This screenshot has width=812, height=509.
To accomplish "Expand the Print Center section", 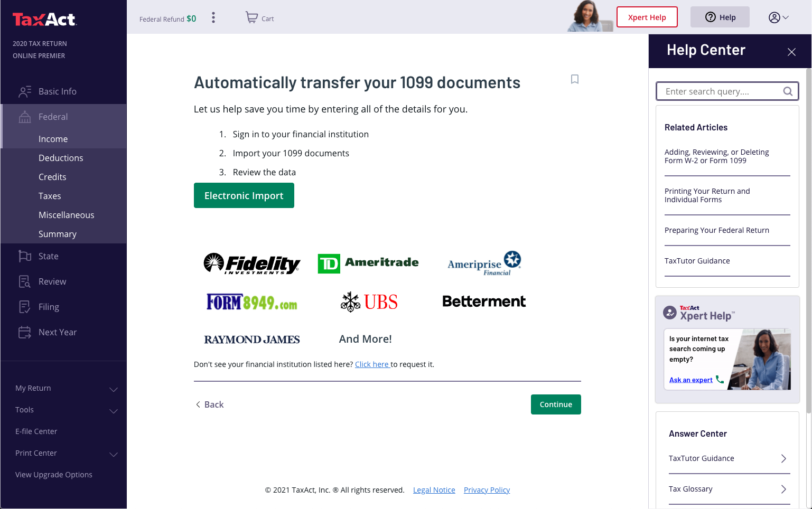I will click(66, 453).
